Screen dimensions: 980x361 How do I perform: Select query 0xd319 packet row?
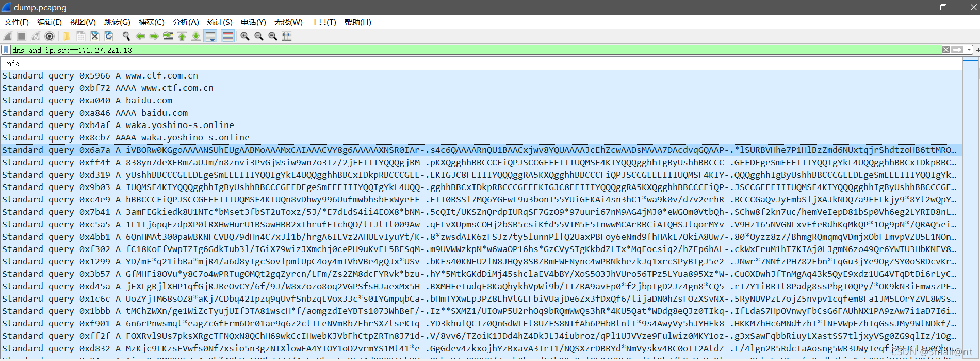click(x=481, y=175)
